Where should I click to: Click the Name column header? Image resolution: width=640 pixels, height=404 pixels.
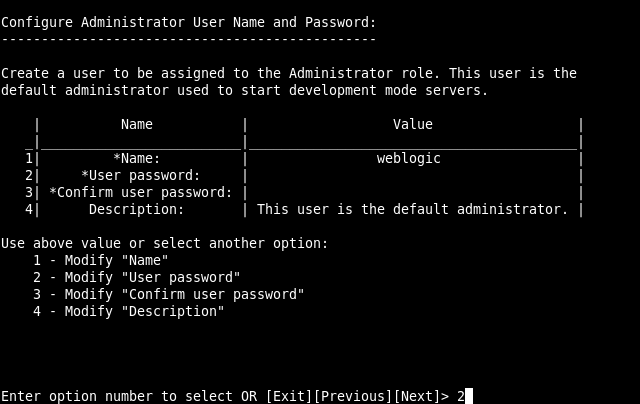pyautogui.click(x=137, y=124)
